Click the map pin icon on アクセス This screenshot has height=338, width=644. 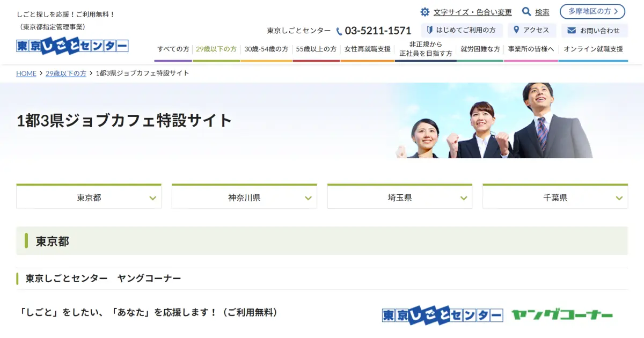tap(516, 30)
